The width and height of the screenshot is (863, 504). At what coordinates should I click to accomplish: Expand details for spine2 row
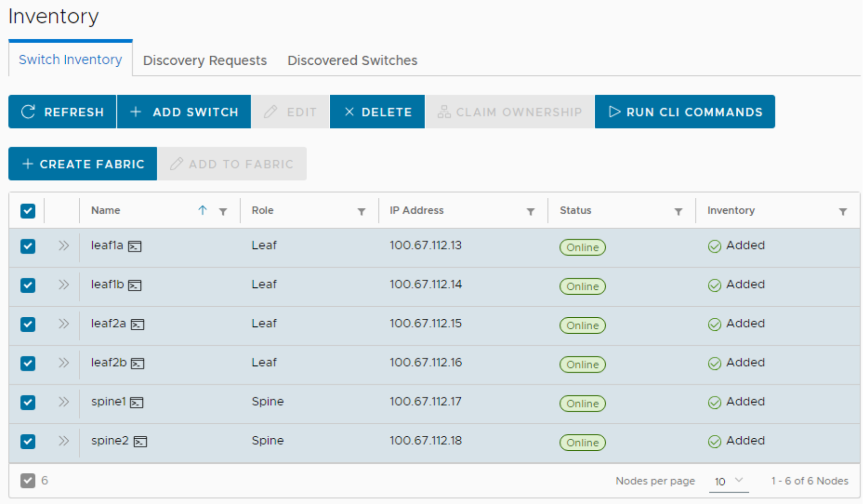(x=63, y=441)
